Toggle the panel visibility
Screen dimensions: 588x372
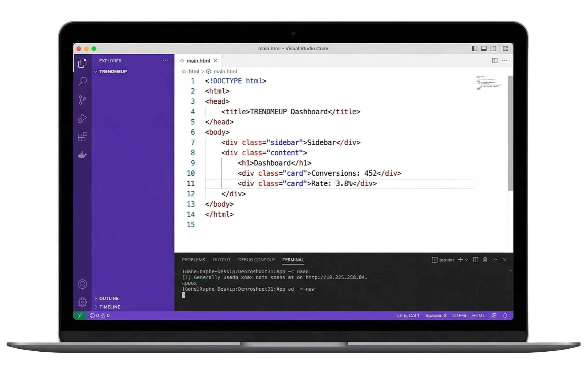[x=484, y=49]
